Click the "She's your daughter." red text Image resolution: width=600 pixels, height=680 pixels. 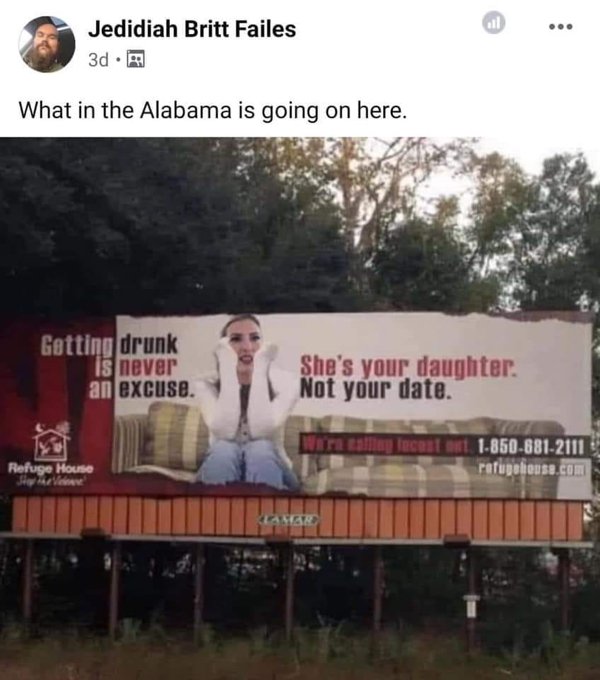click(x=408, y=367)
